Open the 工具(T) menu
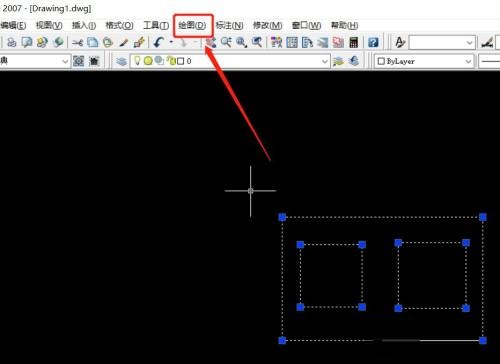 tap(156, 25)
